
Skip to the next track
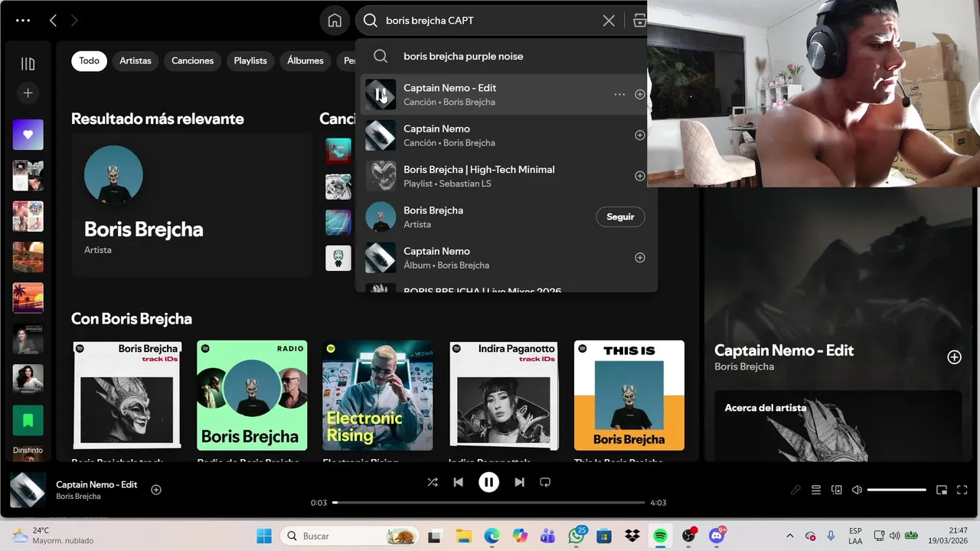click(x=519, y=482)
